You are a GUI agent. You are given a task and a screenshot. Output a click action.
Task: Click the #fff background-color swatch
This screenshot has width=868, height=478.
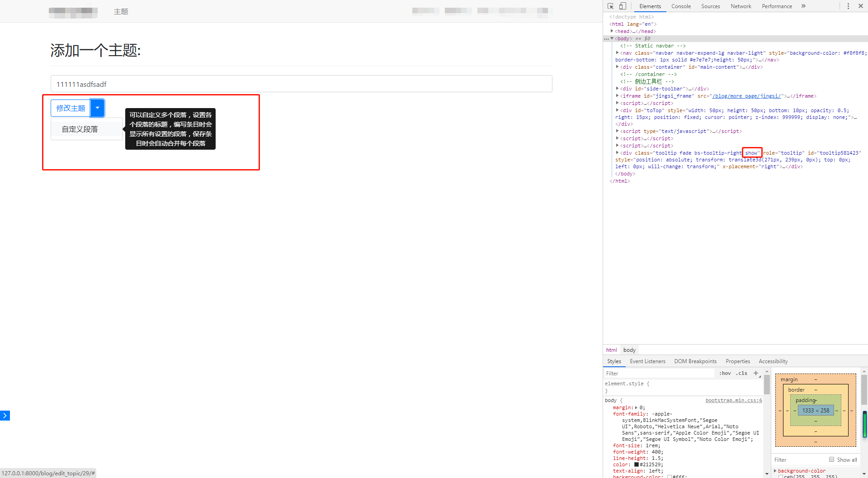tap(670, 476)
